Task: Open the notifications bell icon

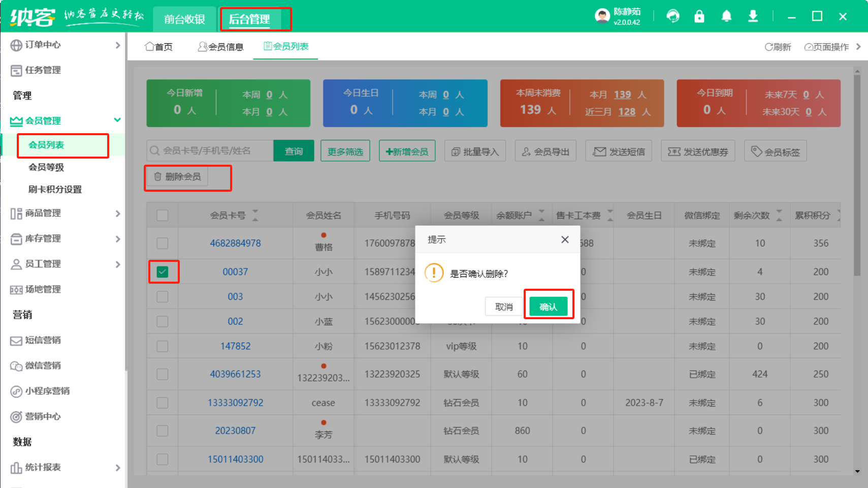Action: coord(726,16)
